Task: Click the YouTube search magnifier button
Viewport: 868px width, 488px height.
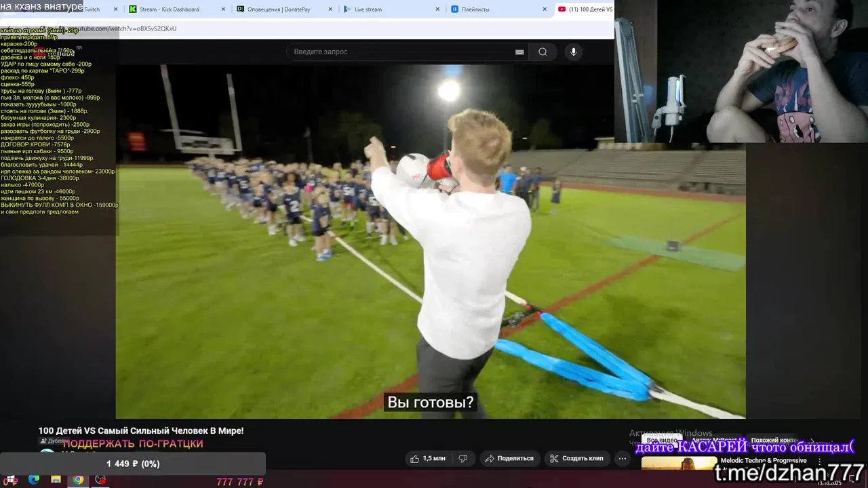Action: click(x=542, y=52)
